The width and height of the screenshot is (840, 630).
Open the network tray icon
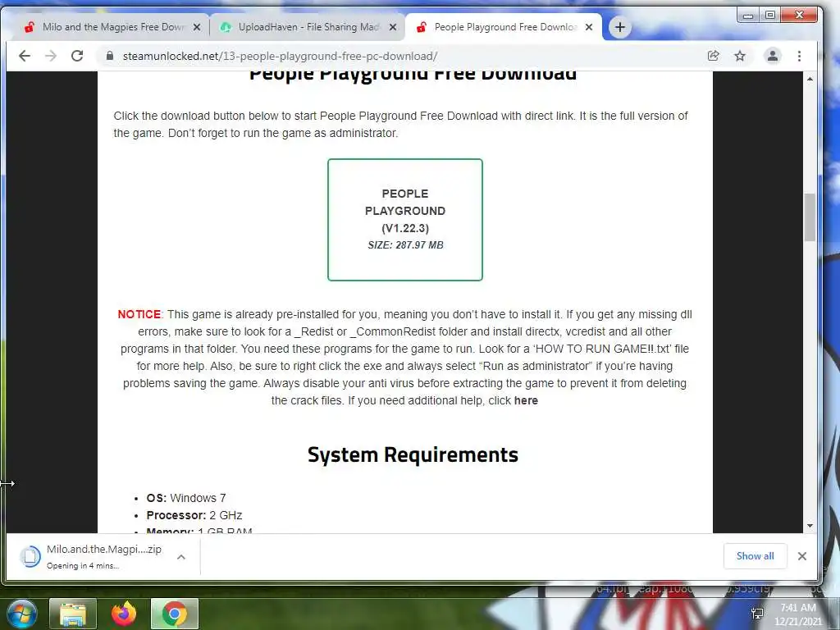click(x=757, y=614)
